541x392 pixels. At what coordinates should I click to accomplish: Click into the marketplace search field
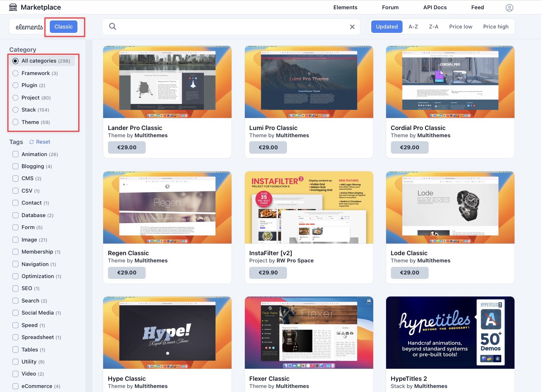click(x=232, y=27)
